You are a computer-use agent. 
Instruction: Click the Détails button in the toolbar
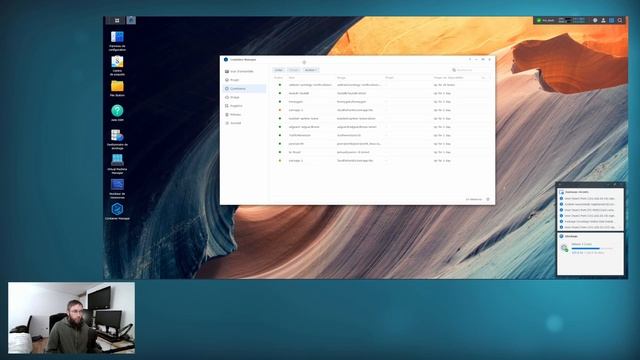294,70
